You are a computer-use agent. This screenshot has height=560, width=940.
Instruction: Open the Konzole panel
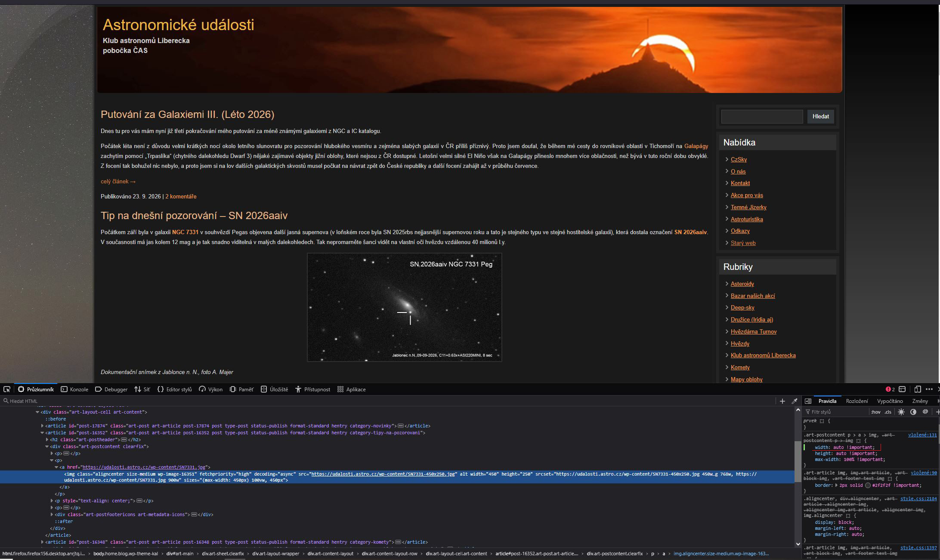74,389
